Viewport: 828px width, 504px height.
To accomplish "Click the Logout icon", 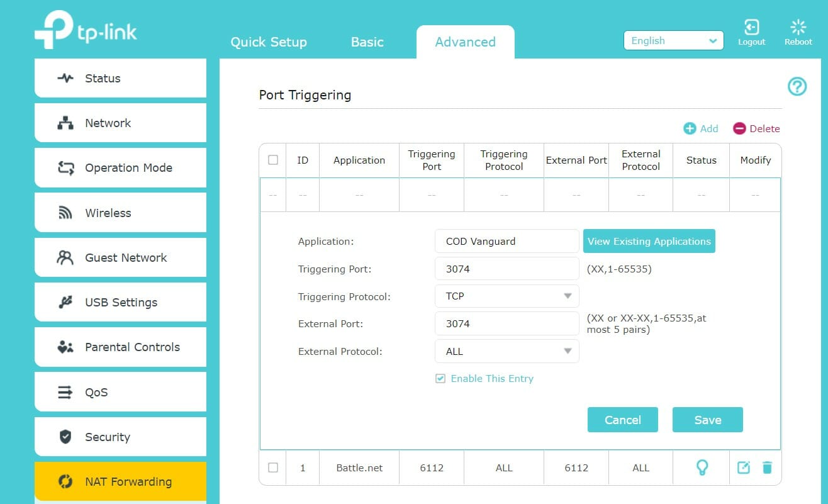I will (751, 28).
